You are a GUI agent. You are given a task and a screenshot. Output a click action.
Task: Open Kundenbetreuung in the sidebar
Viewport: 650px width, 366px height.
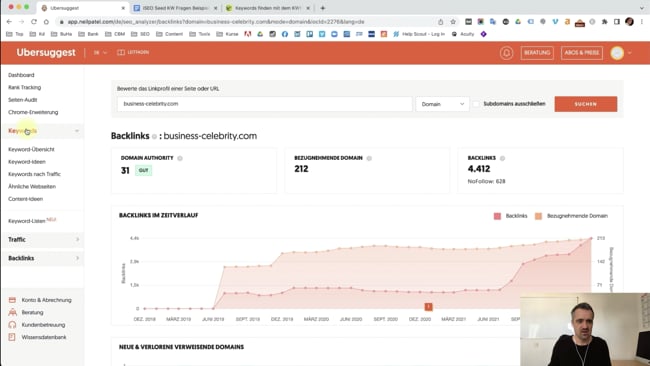37,325
